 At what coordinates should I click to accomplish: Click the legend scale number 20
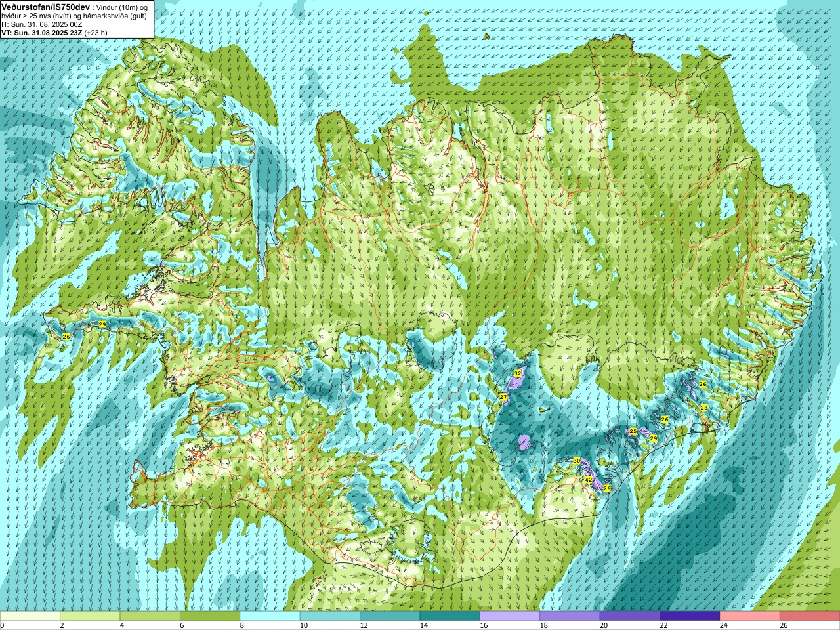(604, 625)
